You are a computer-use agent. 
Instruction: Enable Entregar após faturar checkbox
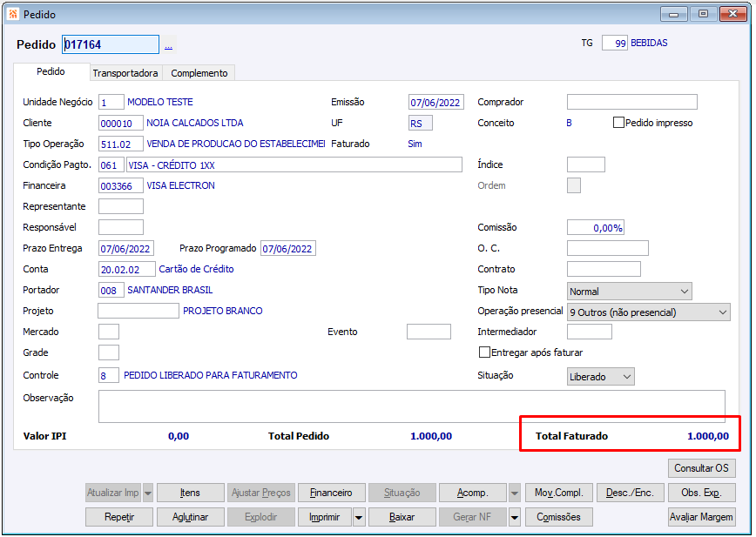[x=484, y=352]
